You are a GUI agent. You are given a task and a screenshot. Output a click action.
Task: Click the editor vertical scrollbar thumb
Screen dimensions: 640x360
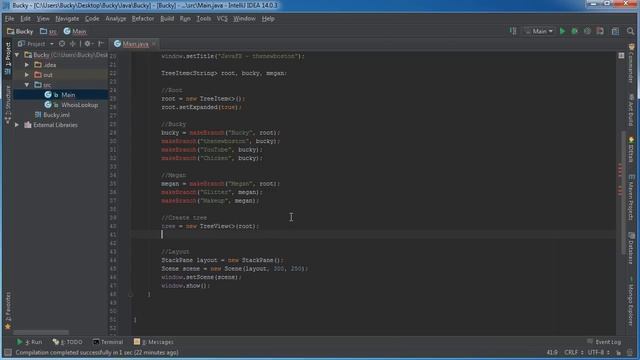623,192
